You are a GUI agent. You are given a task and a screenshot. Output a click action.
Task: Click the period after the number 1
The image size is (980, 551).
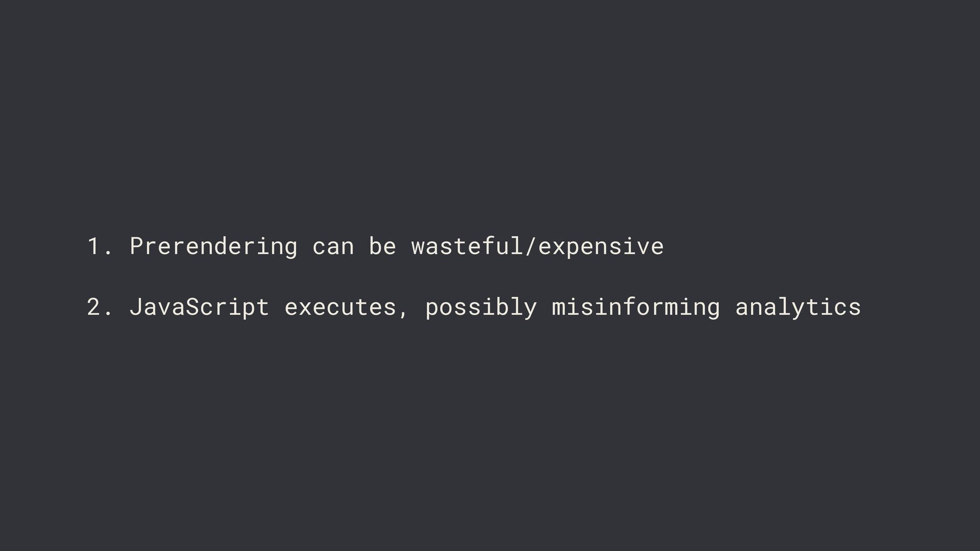[108, 253]
